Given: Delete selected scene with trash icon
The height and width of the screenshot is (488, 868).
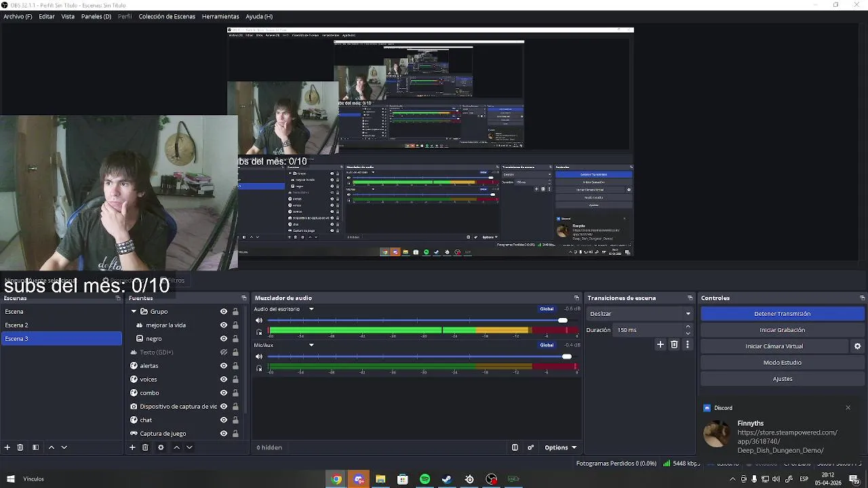Looking at the screenshot, I should (x=20, y=447).
